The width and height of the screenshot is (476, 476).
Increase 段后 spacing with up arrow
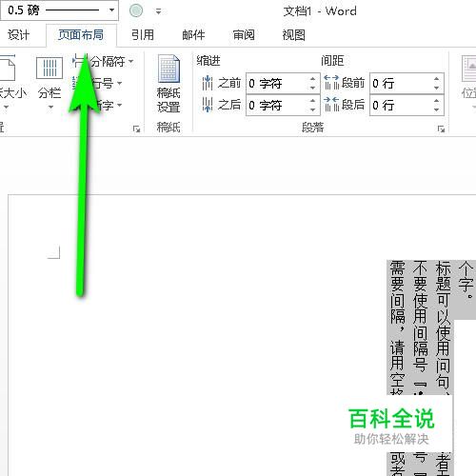click(x=437, y=100)
